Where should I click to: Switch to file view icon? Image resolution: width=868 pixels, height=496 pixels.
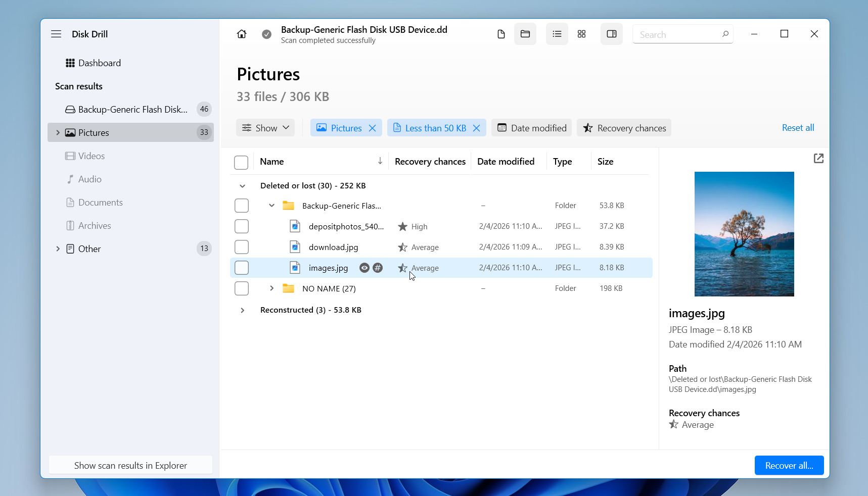point(501,34)
